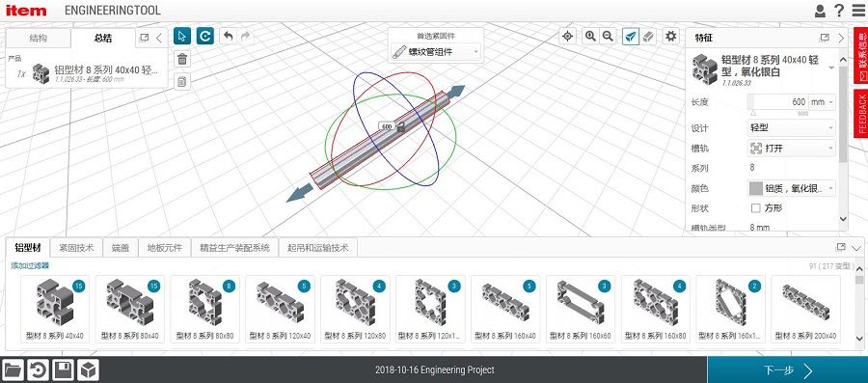Toggle the paper plane fly mode button
This screenshot has width=868, height=383.
point(631,37)
